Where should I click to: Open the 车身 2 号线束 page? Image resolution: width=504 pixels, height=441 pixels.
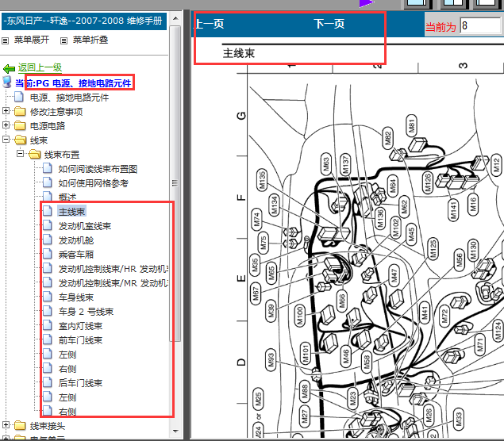[x=86, y=312]
